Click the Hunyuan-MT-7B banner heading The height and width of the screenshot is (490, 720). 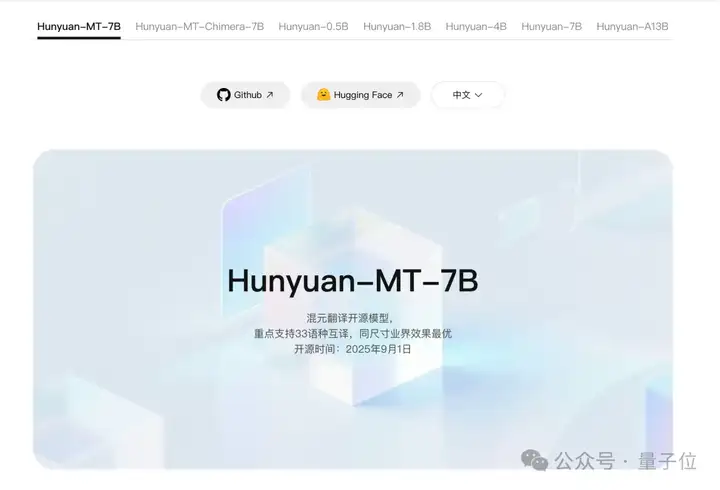(353, 281)
